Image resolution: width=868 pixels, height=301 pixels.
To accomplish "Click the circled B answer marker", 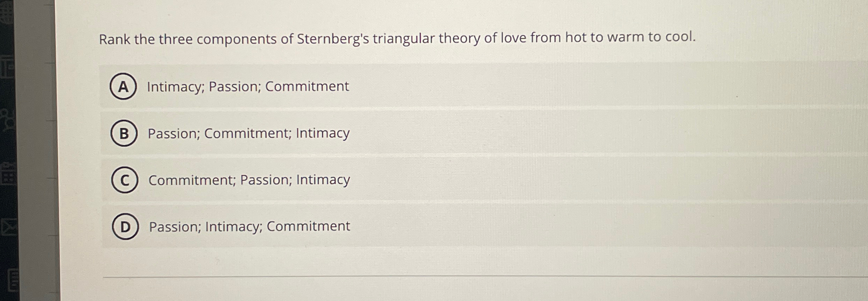I will pyautogui.click(x=125, y=133).
